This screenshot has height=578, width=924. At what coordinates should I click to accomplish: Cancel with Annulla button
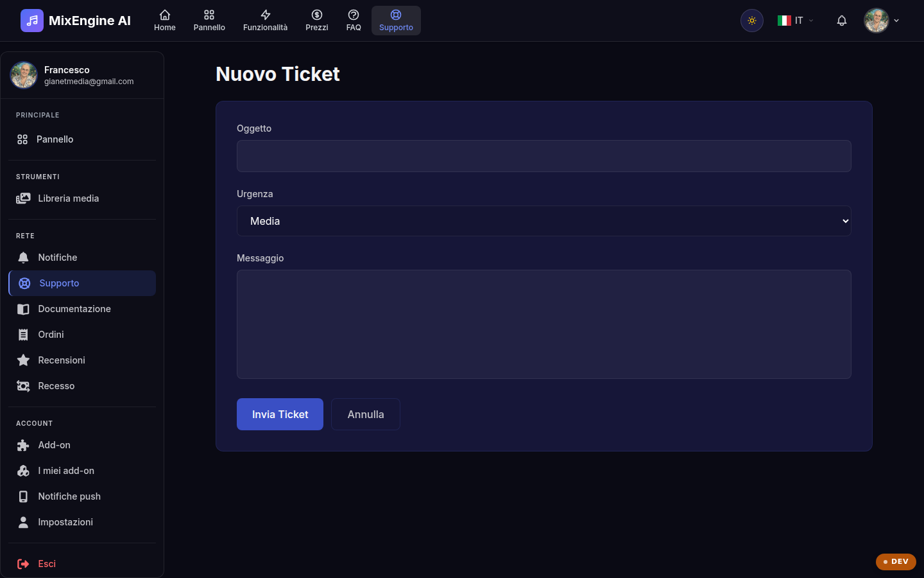[366, 414]
